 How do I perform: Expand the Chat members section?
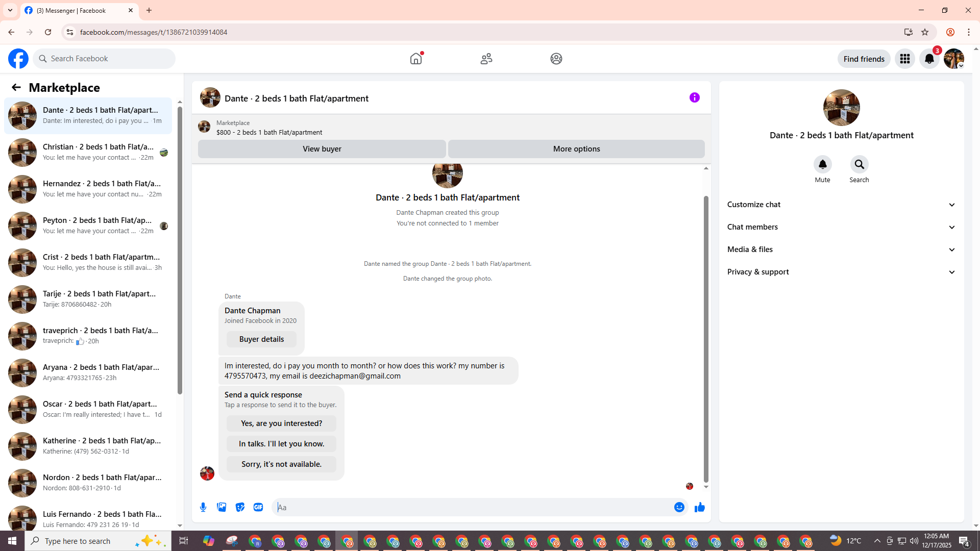(842, 227)
